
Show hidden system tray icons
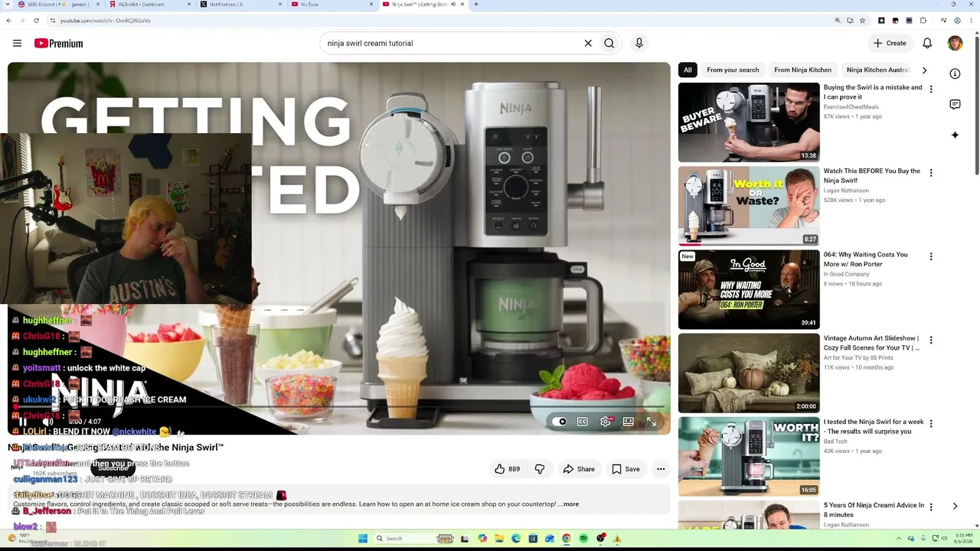[900, 539]
